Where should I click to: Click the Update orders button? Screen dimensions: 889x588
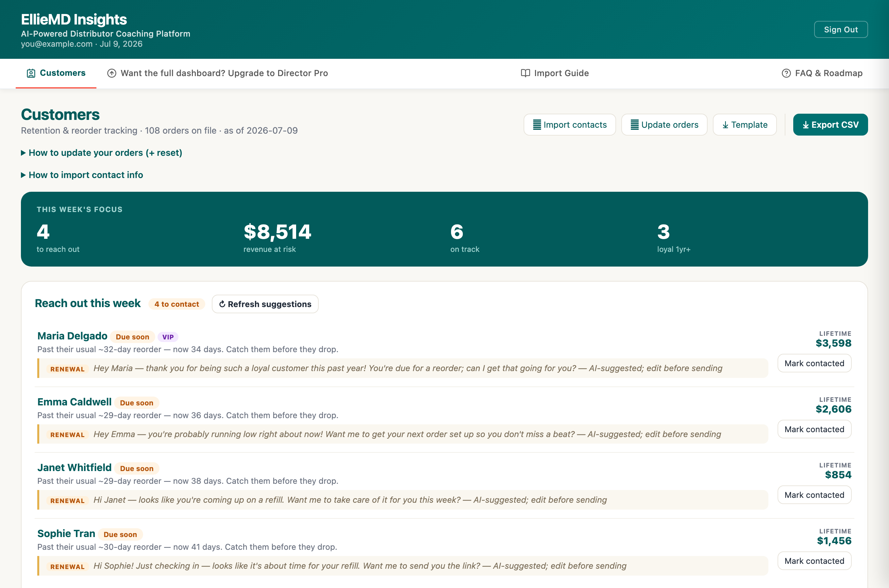(664, 125)
